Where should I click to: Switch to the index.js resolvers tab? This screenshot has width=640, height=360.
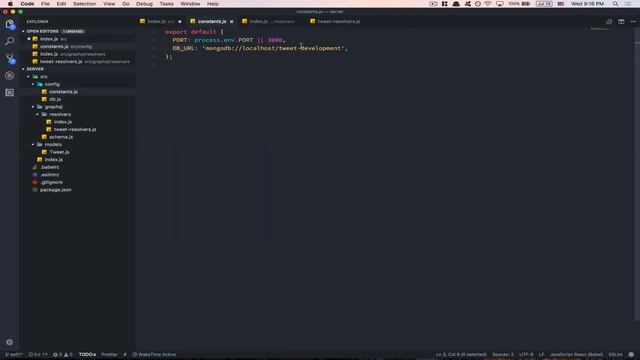(x=268, y=22)
